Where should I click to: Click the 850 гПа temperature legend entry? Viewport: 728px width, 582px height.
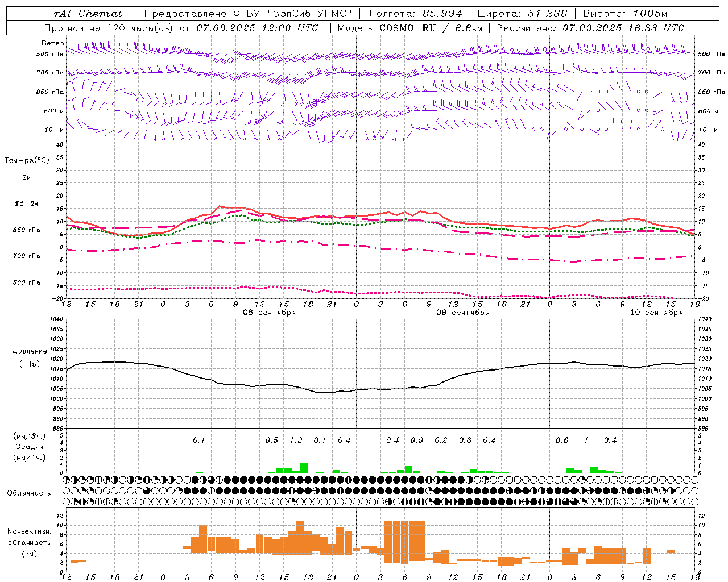point(27,230)
